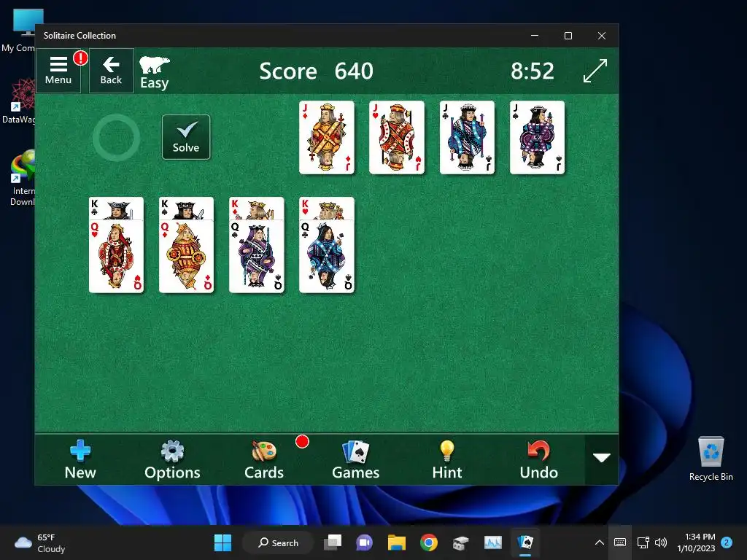Screen dimensions: 747x560
Task: Go Back using the arrow button
Action: click(111, 71)
